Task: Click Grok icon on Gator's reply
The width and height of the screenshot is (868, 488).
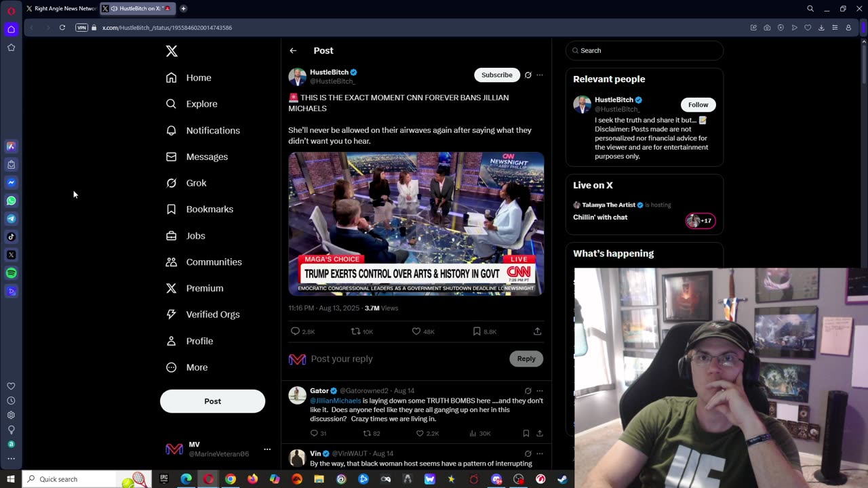Action: (528, 391)
